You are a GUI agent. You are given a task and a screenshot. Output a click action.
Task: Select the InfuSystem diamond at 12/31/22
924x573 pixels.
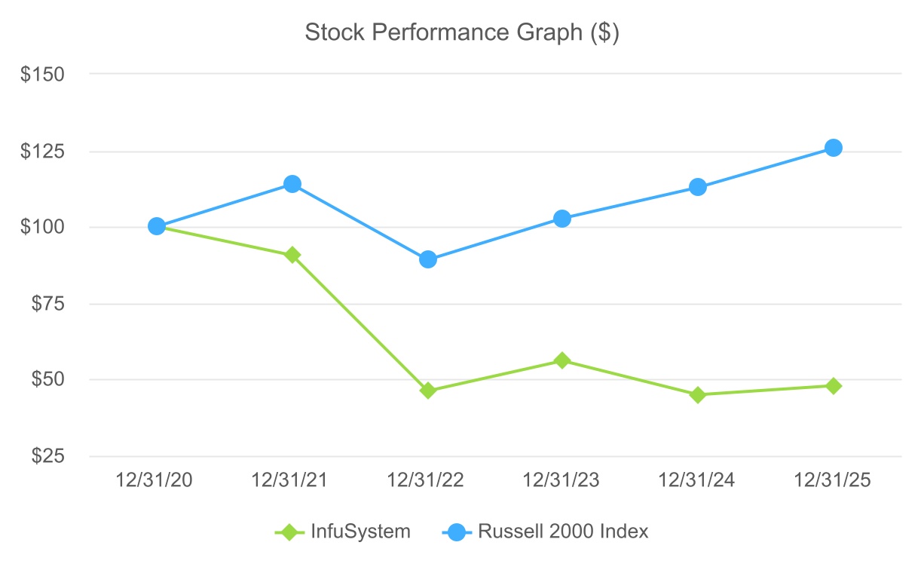427,391
